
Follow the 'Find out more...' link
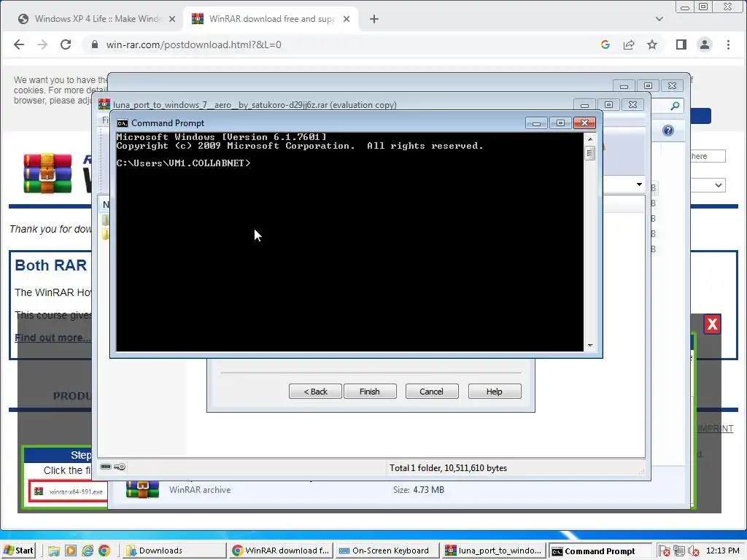(53, 338)
